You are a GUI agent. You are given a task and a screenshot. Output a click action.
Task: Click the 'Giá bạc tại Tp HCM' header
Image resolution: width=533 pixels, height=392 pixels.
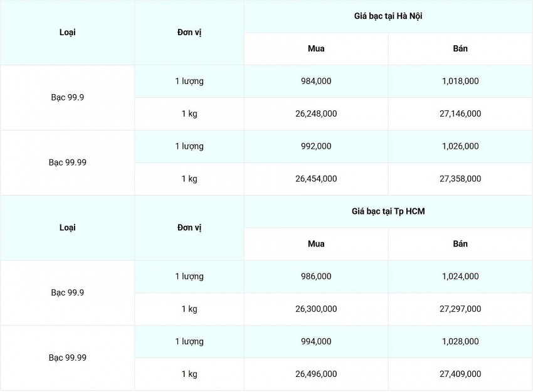[x=388, y=211]
